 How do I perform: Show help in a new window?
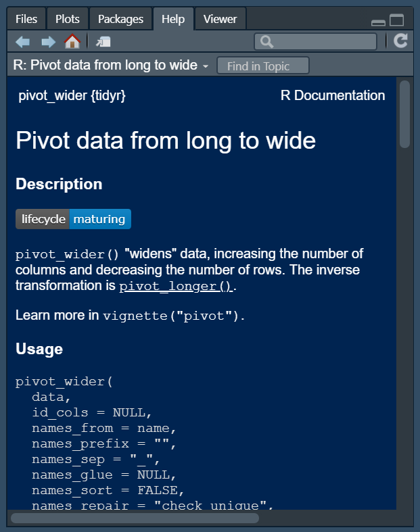[103, 42]
